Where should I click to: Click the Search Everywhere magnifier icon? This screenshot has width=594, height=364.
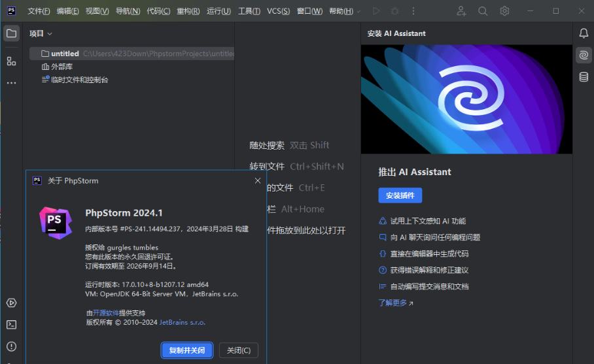(483, 11)
